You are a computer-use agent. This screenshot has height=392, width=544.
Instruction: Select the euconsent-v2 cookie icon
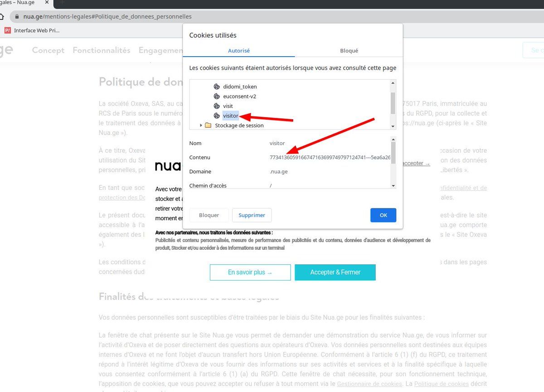[x=217, y=96]
